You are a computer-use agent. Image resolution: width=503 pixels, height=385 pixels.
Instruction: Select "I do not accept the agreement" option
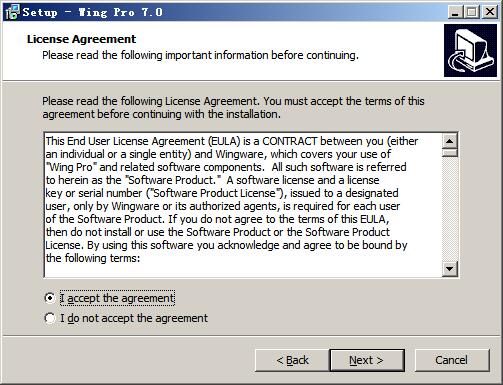click(50, 318)
